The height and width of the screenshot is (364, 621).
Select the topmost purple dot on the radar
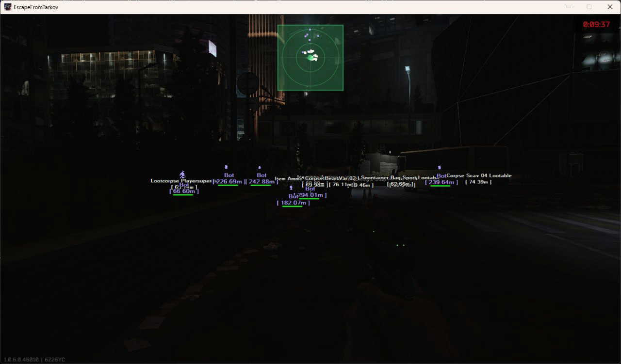tap(310, 30)
